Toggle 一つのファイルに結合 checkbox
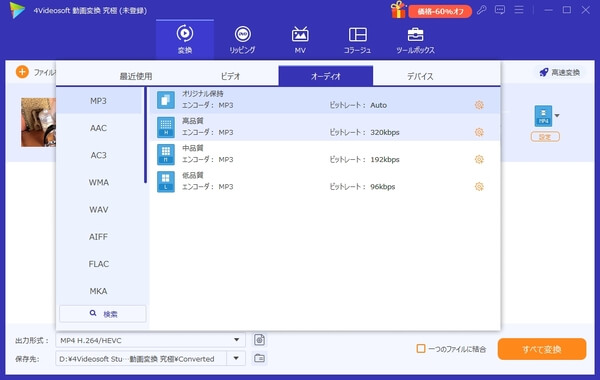600x380 pixels. coord(421,349)
